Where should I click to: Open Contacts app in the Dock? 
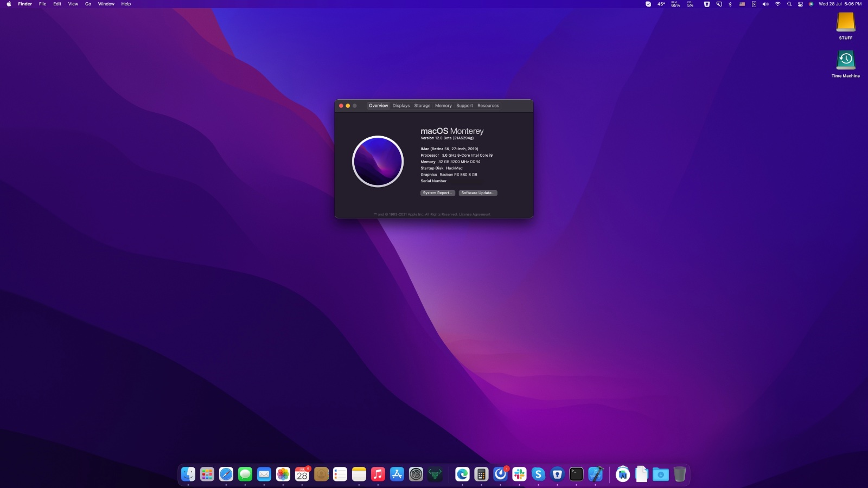pos(321,474)
